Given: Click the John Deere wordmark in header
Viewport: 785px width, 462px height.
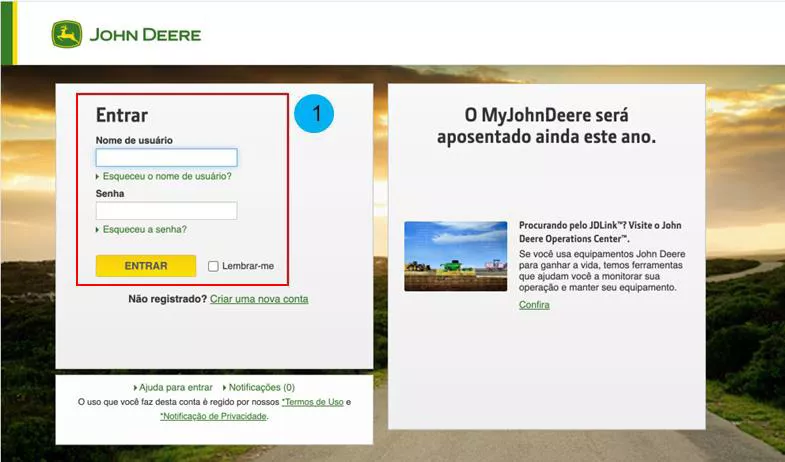Looking at the screenshot, I should click(145, 35).
